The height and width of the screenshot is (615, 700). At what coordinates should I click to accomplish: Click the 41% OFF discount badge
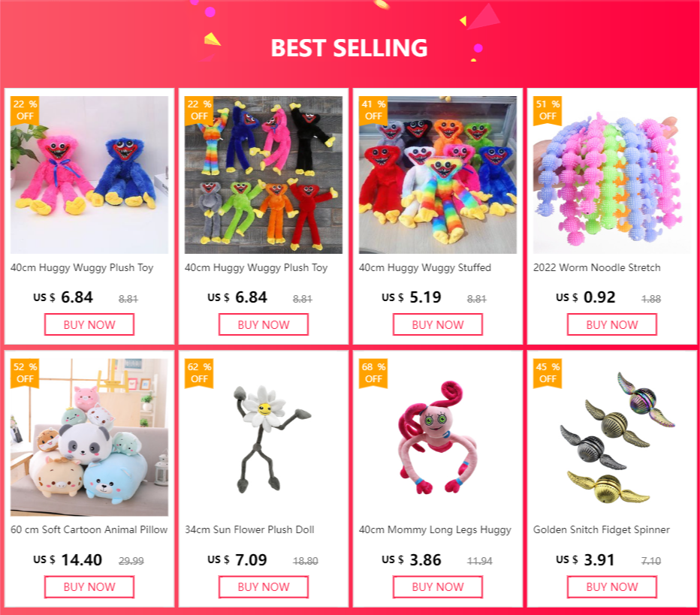(x=373, y=110)
